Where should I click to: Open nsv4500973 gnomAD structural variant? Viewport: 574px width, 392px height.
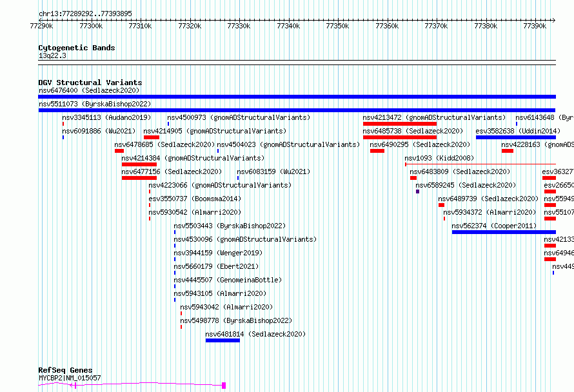239,117
